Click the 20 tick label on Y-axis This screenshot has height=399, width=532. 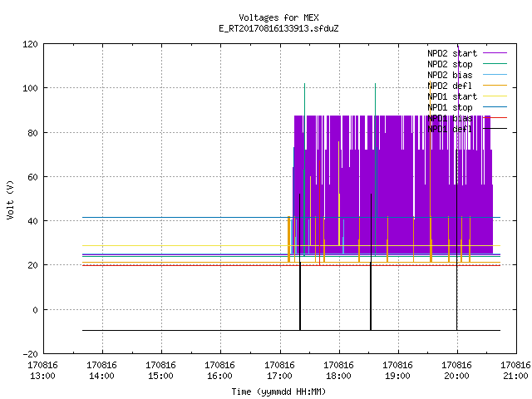[32, 265]
